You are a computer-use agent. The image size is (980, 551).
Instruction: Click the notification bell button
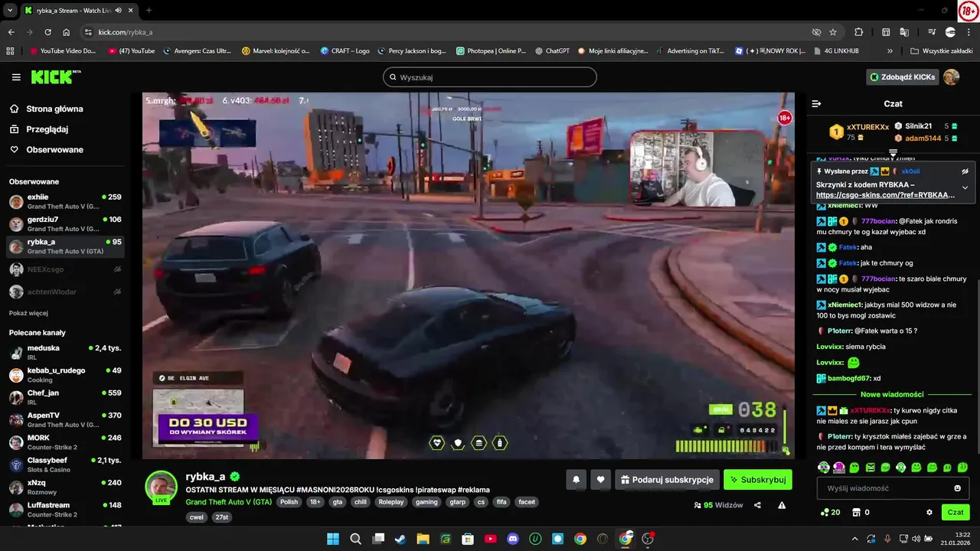pyautogui.click(x=576, y=480)
